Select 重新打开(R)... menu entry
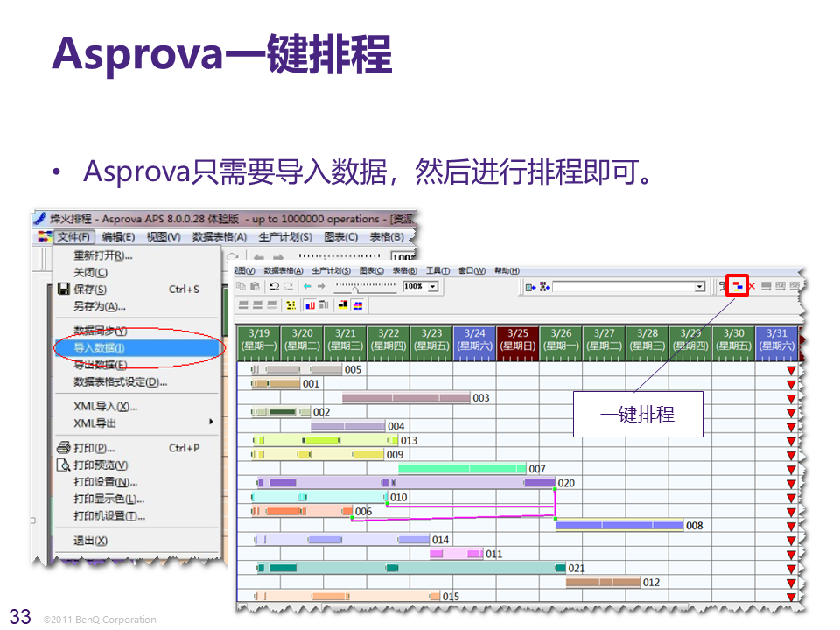The height and width of the screenshot is (630, 840). 103,255
